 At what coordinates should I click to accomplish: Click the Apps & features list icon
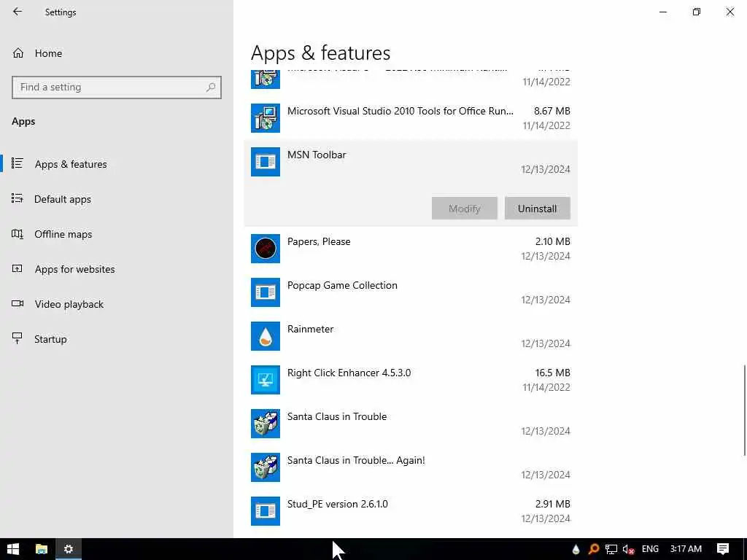click(x=18, y=163)
